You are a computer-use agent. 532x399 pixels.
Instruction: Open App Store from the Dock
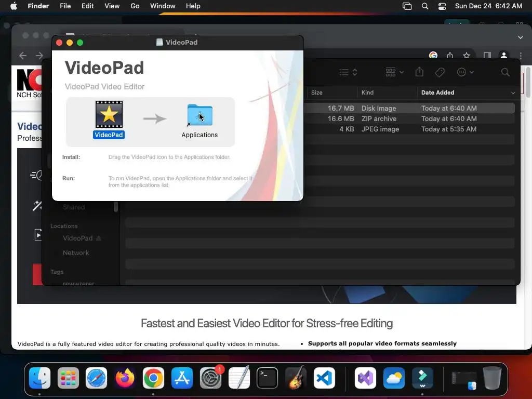(x=182, y=378)
